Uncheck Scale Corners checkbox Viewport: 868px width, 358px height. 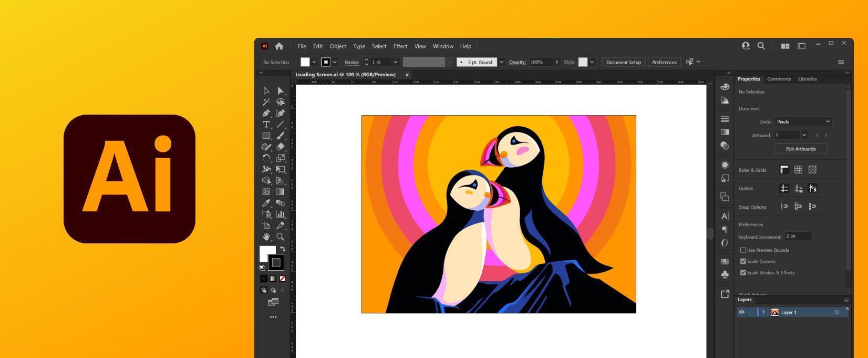tap(743, 261)
